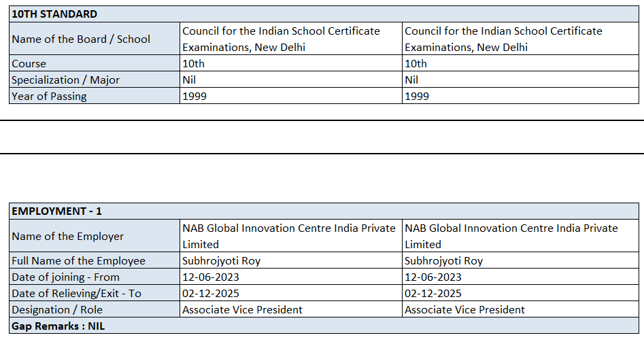The height and width of the screenshot is (344, 644).
Task: Select the Name of the Board / School label
Action: (81, 39)
